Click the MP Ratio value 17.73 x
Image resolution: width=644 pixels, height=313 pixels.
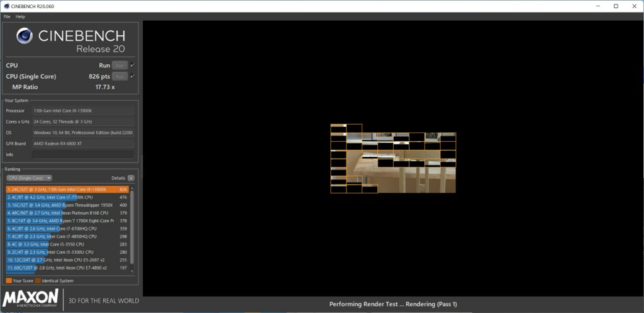tap(105, 87)
